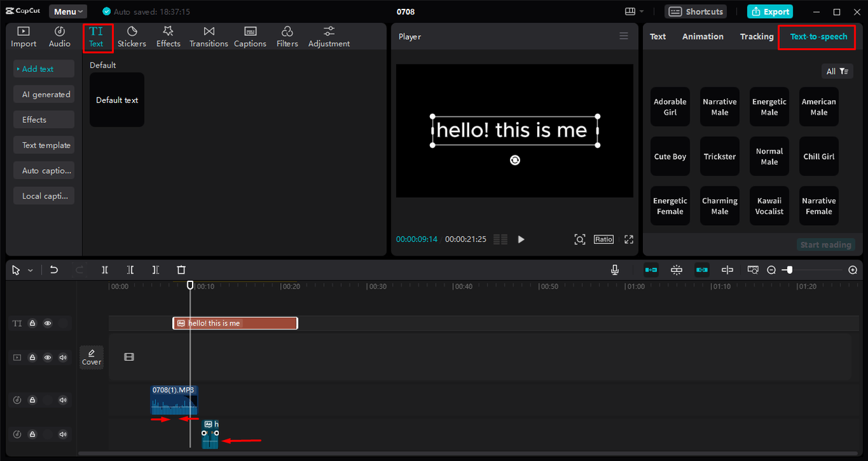The image size is (868, 461).
Task: Hide the text track with eye icon
Action: [x=47, y=323]
